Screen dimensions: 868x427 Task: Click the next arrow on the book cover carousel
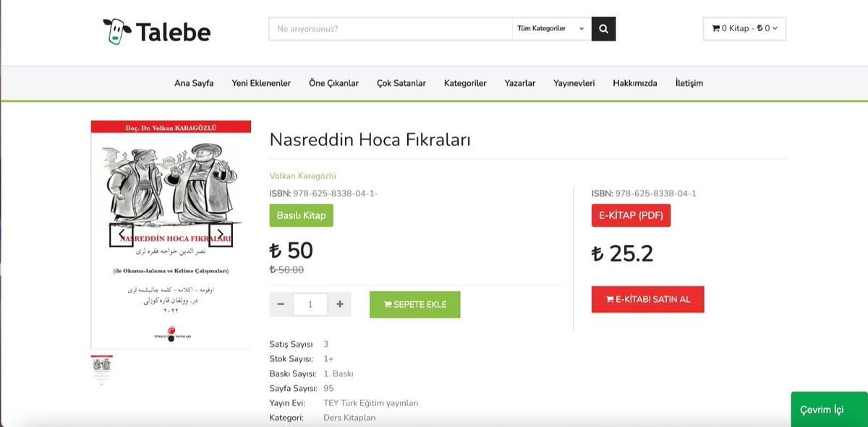221,233
